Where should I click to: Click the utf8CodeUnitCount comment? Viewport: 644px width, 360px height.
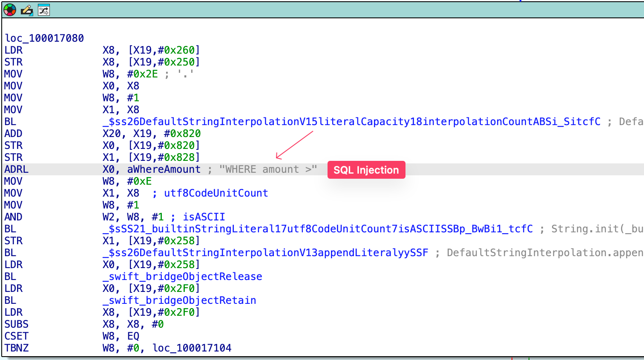(x=216, y=193)
